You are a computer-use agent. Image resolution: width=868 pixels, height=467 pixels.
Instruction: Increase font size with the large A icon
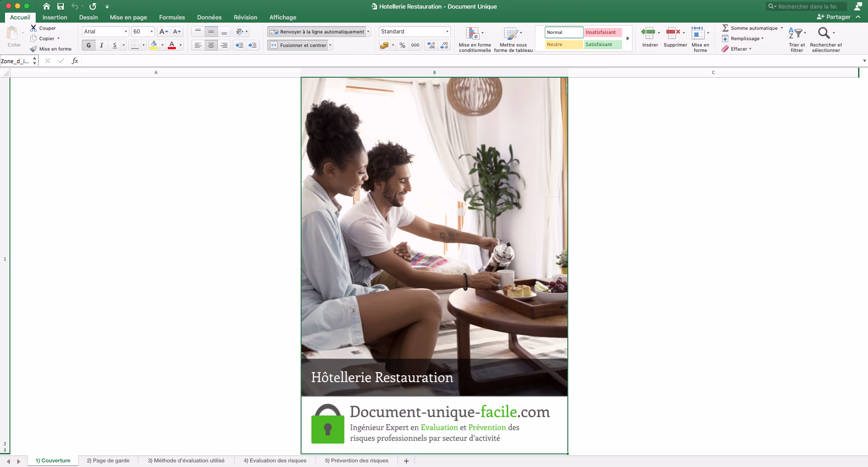coord(164,32)
